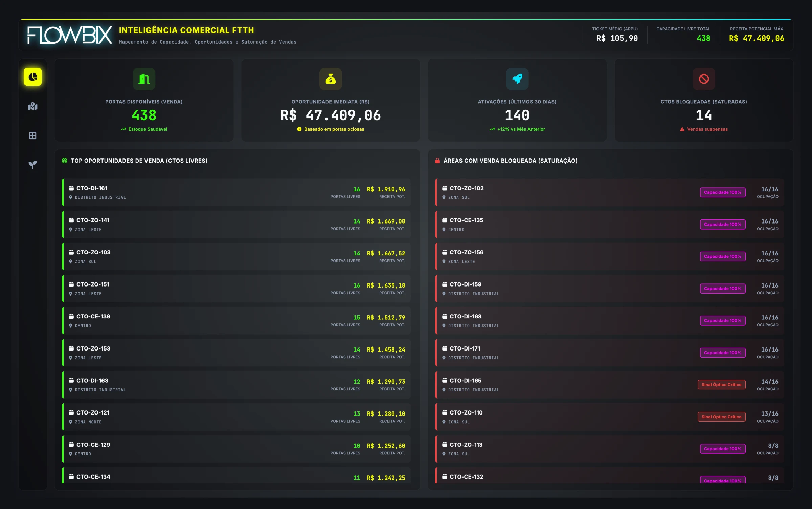Select the CTO-CE-132 blocked area name

coord(467,477)
